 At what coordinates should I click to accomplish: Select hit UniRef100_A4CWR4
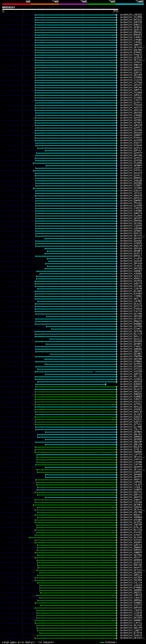pyautogui.click(x=131, y=520)
